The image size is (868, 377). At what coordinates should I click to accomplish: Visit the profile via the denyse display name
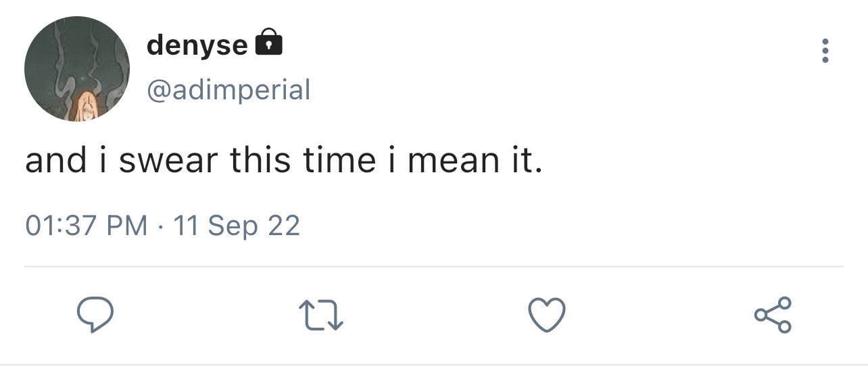[x=197, y=45]
